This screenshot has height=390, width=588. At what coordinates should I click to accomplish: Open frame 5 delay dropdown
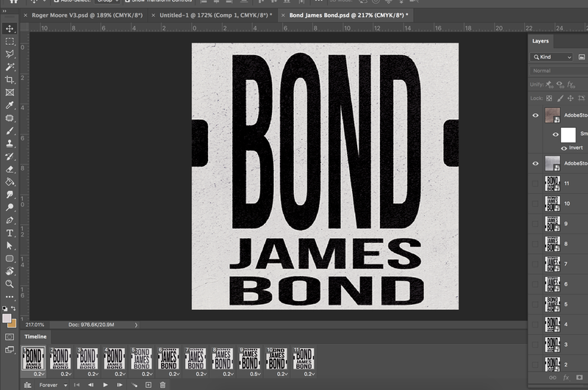point(147,374)
